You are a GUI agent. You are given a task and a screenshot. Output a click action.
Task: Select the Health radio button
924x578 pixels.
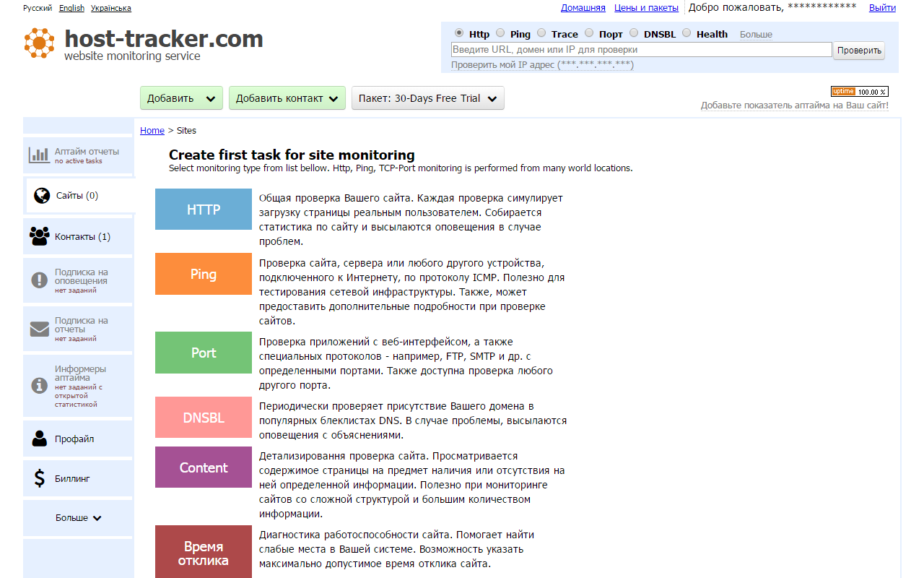tap(687, 33)
